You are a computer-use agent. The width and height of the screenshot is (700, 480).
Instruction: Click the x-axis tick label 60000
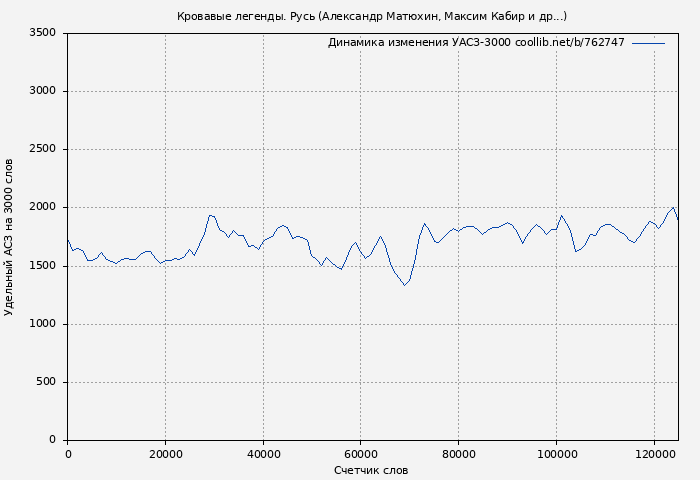tap(361, 454)
